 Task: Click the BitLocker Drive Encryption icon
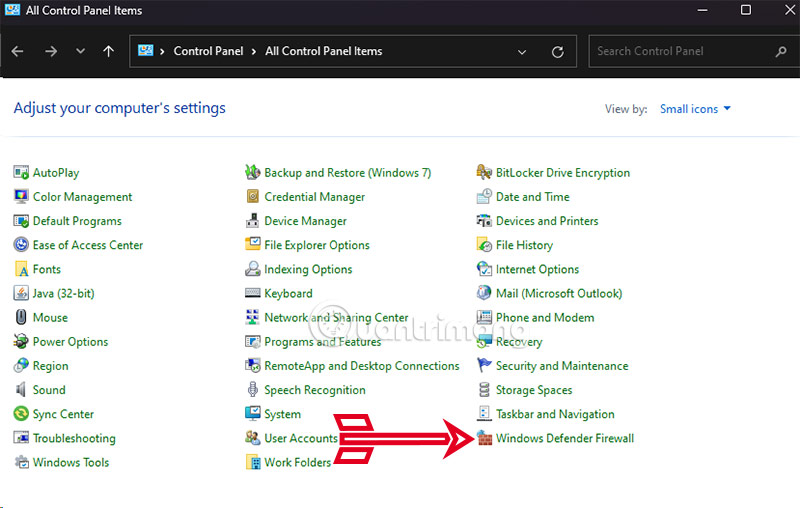[x=484, y=172]
